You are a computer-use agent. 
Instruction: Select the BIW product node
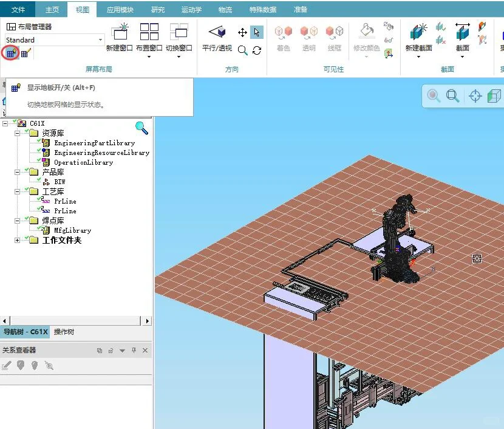point(60,182)
